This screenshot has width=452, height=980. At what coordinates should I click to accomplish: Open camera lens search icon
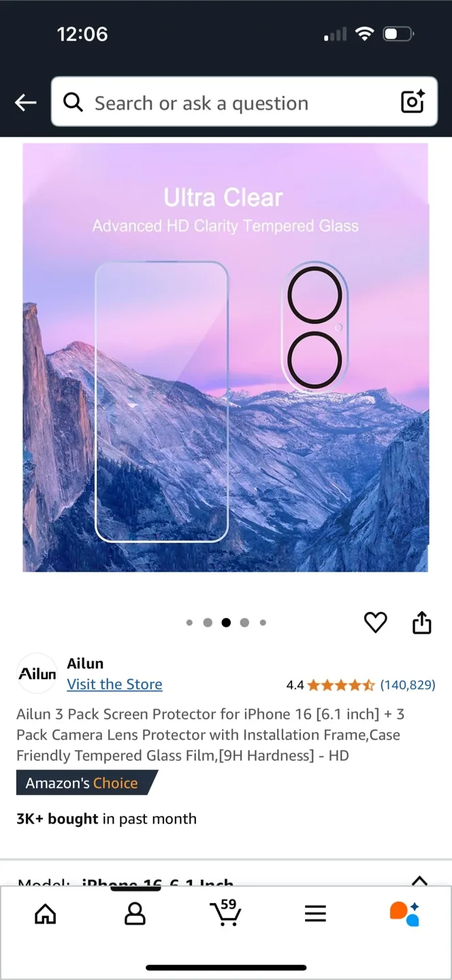pyautogui.click(x=413, y=101)
